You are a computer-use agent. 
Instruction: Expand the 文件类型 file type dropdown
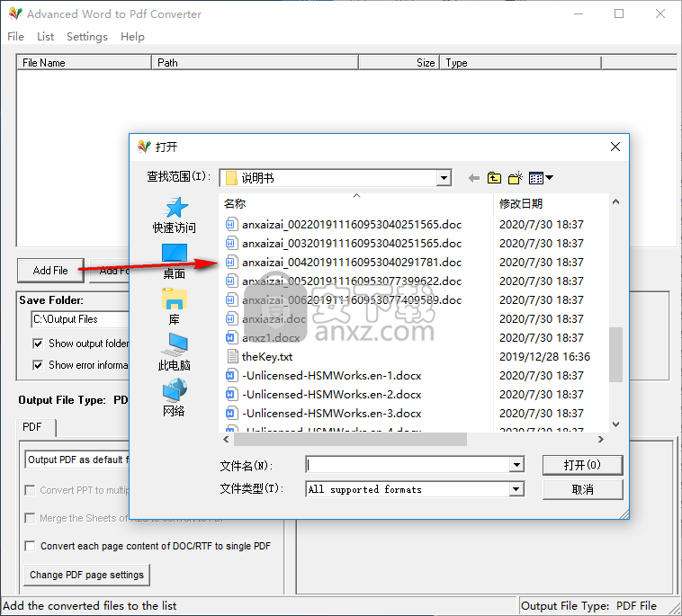[x=516, y=489]
